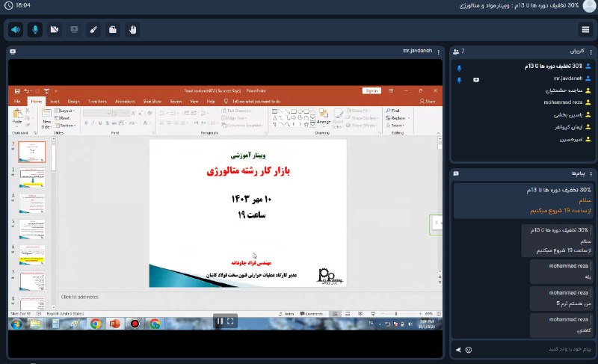598x364 pixels.
Task: Open the Arrange menu in Drawing group
Action: [324, 117]
